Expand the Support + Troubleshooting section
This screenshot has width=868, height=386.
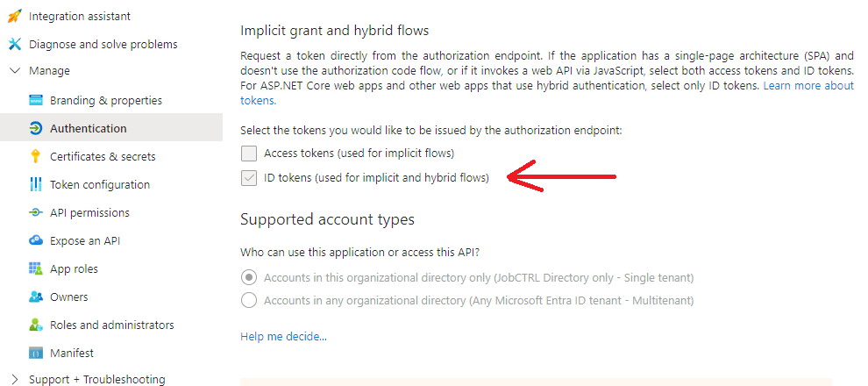(15, 380)
